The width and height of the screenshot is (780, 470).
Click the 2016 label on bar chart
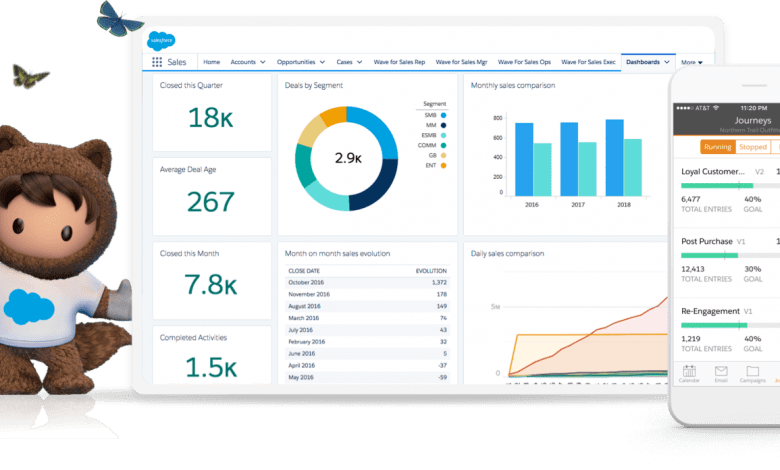(x=532, y=205)
